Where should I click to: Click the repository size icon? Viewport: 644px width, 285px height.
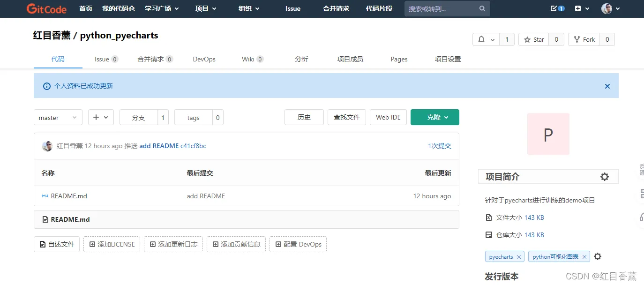pos(488,235)
